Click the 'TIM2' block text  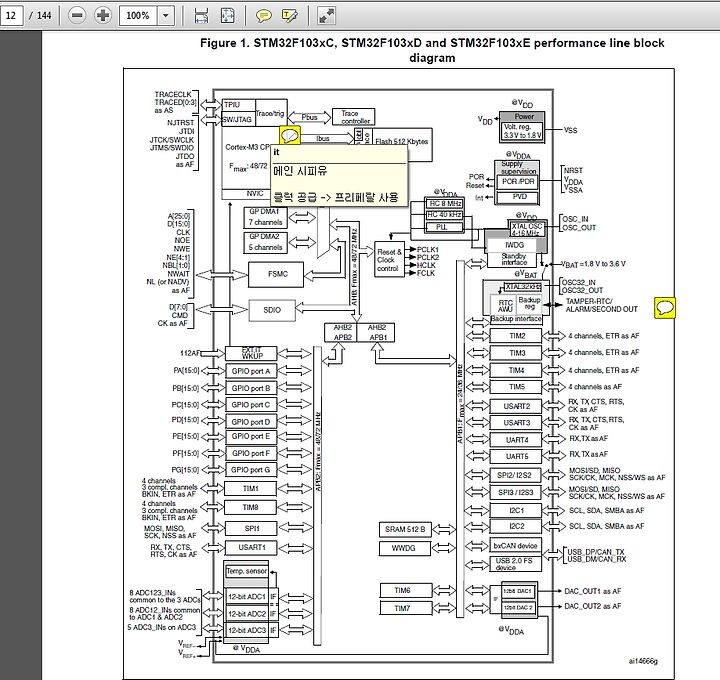pyautogui.click(x=517, y=336)
